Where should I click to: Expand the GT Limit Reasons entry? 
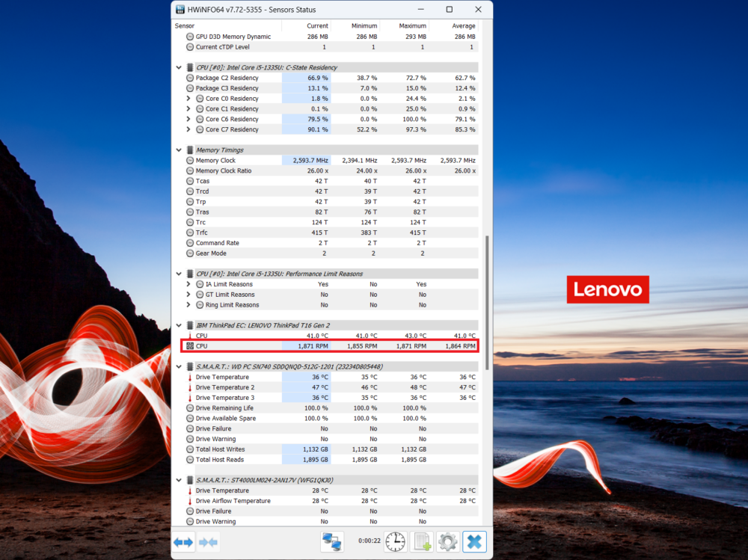click(188, 295)
